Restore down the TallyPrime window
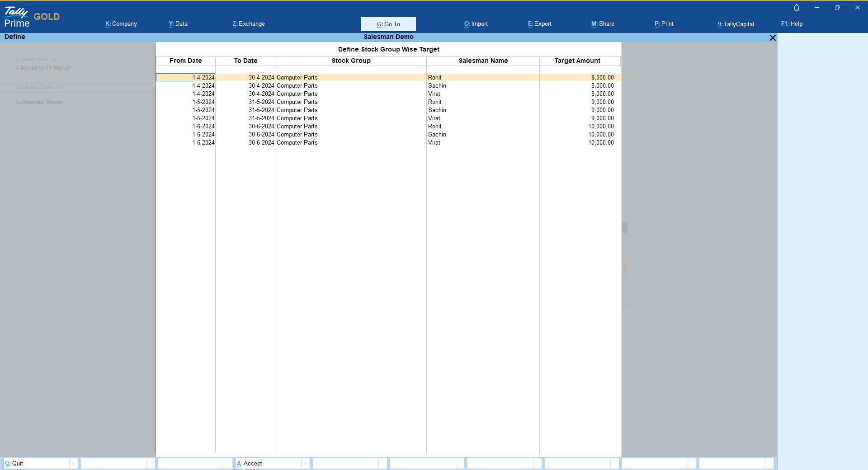 837,8
